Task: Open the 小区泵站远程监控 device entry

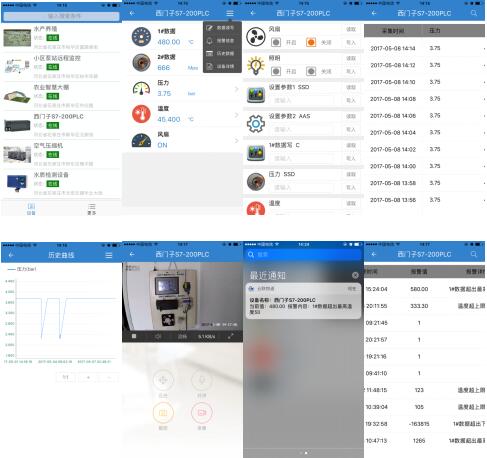Action: click(x=61, y=67)
